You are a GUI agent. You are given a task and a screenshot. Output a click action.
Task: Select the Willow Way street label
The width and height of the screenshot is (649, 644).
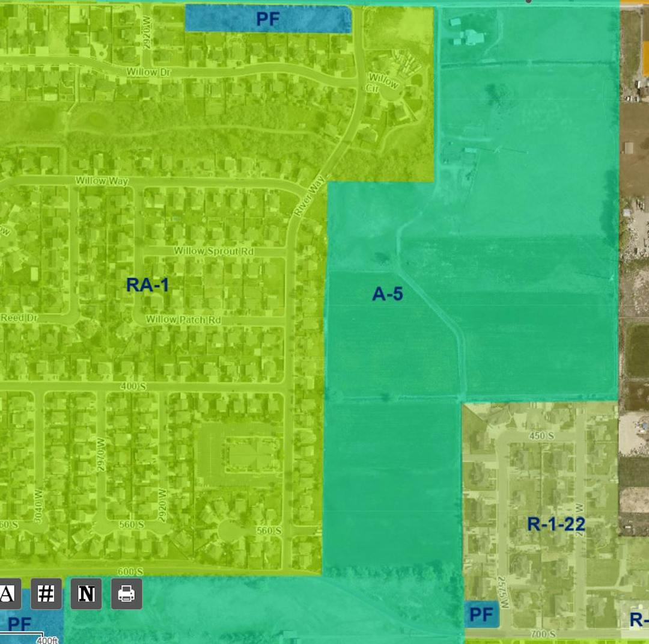[x=102, y=180]
